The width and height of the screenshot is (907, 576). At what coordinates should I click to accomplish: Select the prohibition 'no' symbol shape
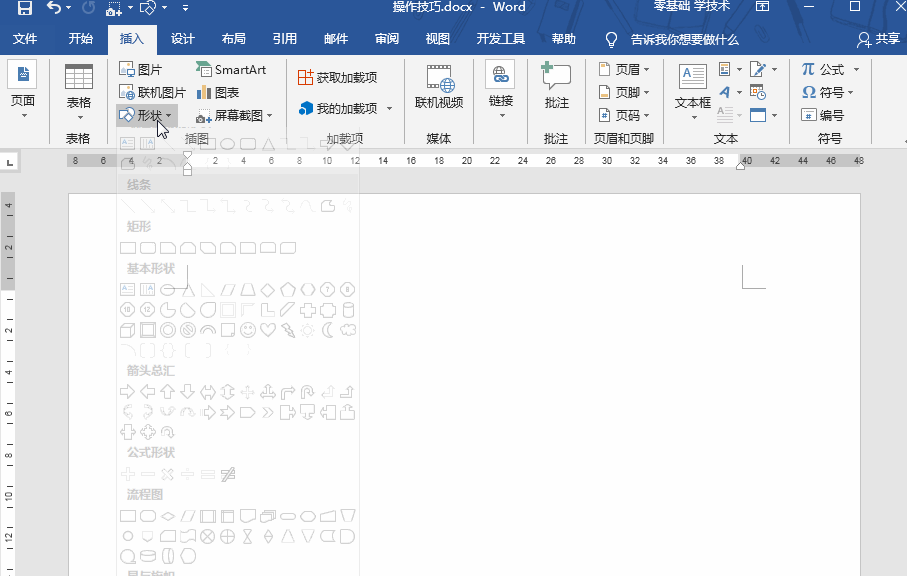coord(187,330)
